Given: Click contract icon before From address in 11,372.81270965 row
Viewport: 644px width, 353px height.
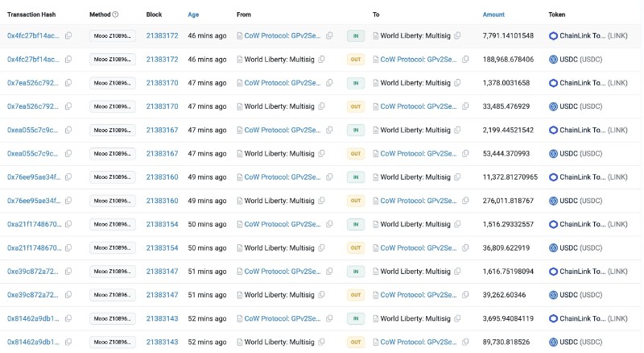Looking at the screenshot, I should (x=240, y=177).
